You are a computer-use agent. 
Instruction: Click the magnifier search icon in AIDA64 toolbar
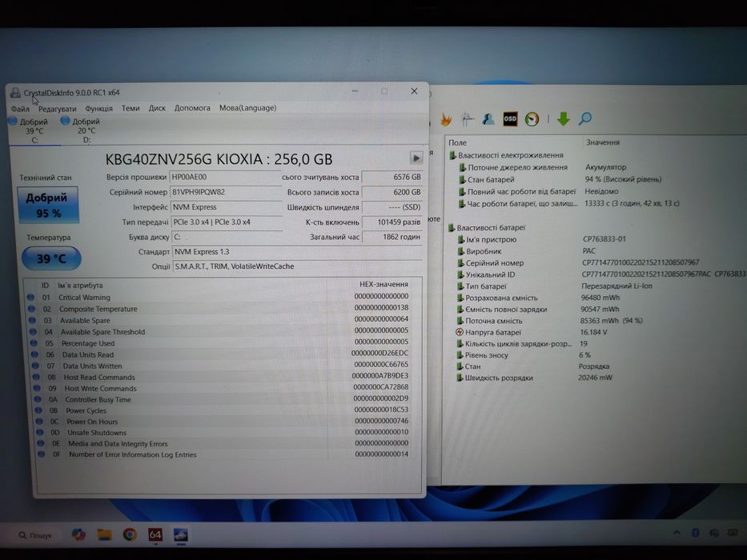584,118
